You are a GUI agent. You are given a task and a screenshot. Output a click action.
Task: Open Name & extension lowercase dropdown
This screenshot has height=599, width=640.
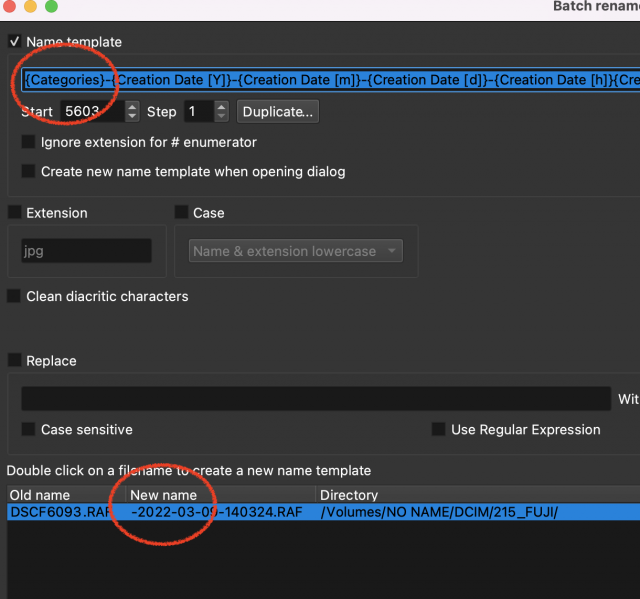(296, 251)
